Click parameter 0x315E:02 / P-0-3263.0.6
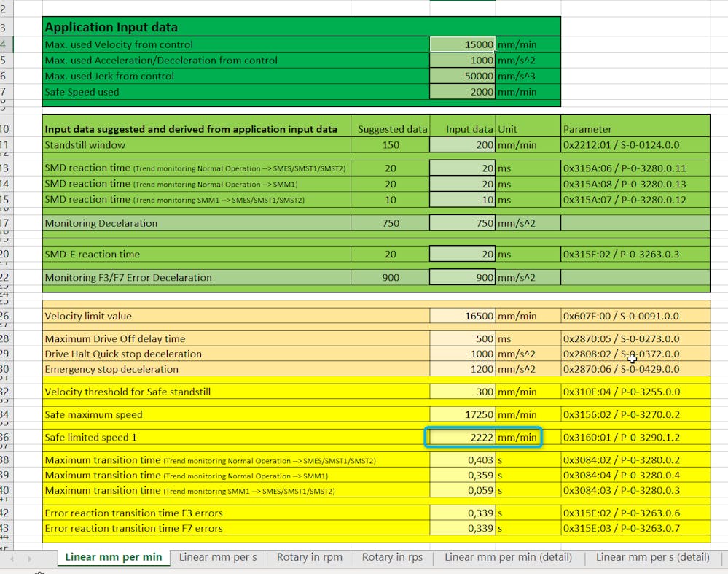Viewport: 728px width, 574px height. click(621, 513)
